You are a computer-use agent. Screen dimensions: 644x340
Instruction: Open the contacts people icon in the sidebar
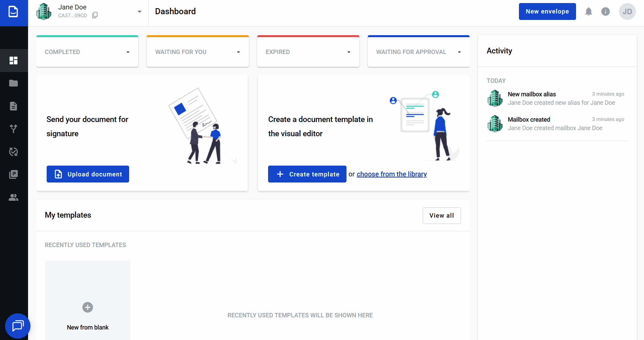pyautogui.click(x=14, y=197)
